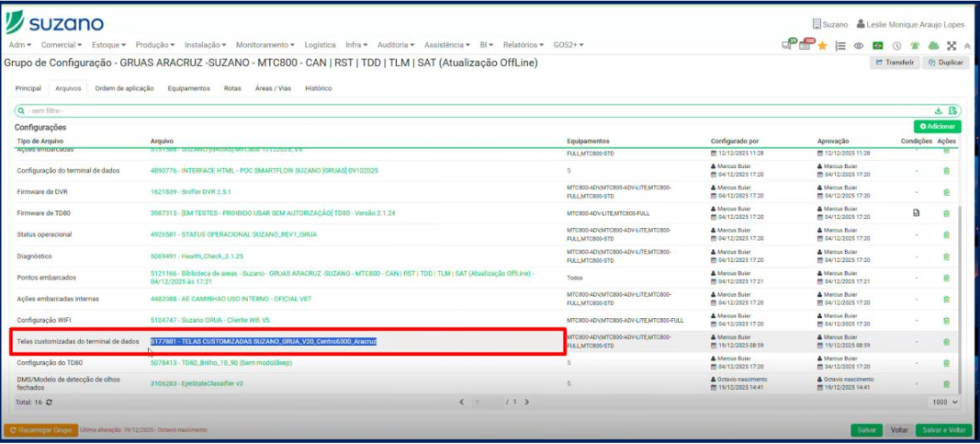Viewport: 980px width, 444px height.
Task: Open the chat messages icon with green badge
Action: point(789,45)
